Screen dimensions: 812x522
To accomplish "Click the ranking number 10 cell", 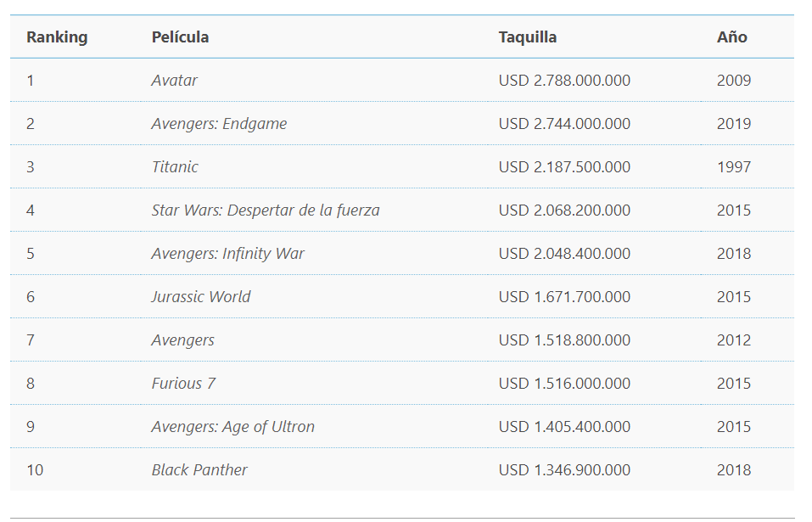I will 35,470.
